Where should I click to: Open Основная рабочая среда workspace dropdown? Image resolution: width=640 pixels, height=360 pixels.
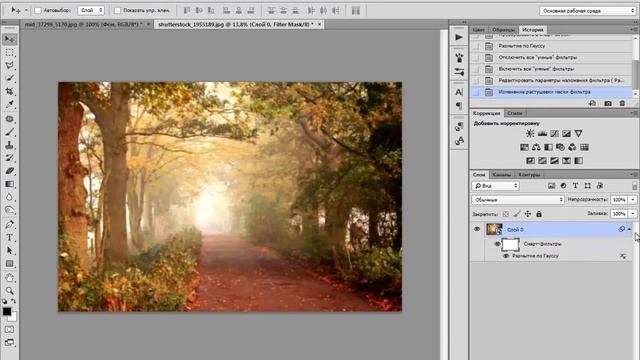588,11
